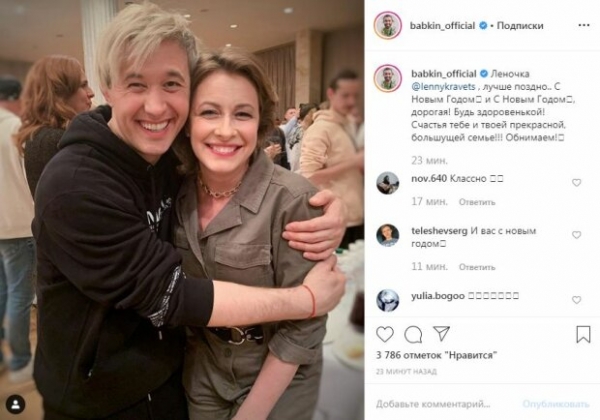Screen dimensions: 600x420
Task: Open the three-dots more options menu
Action: 584,25
